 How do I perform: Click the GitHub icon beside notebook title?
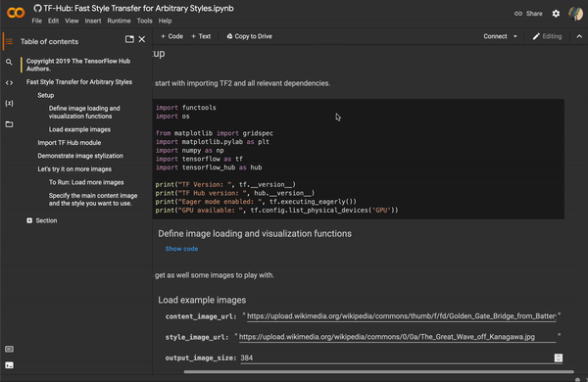pos(37,8)
